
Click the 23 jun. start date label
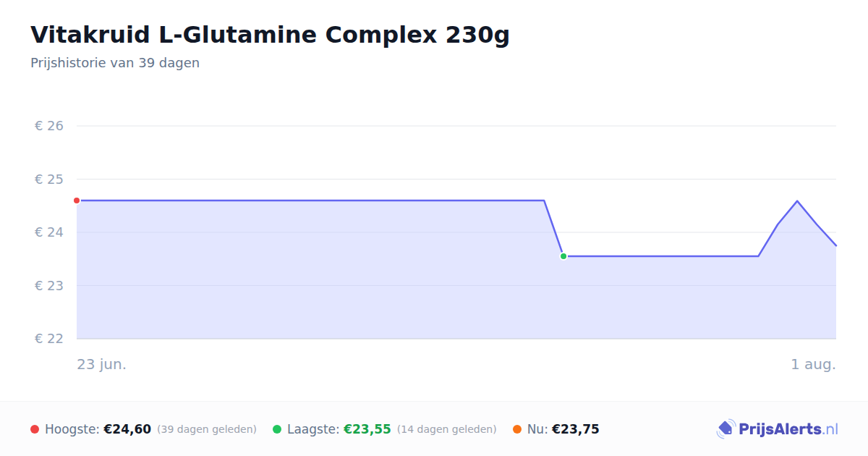tap(102, 364)
